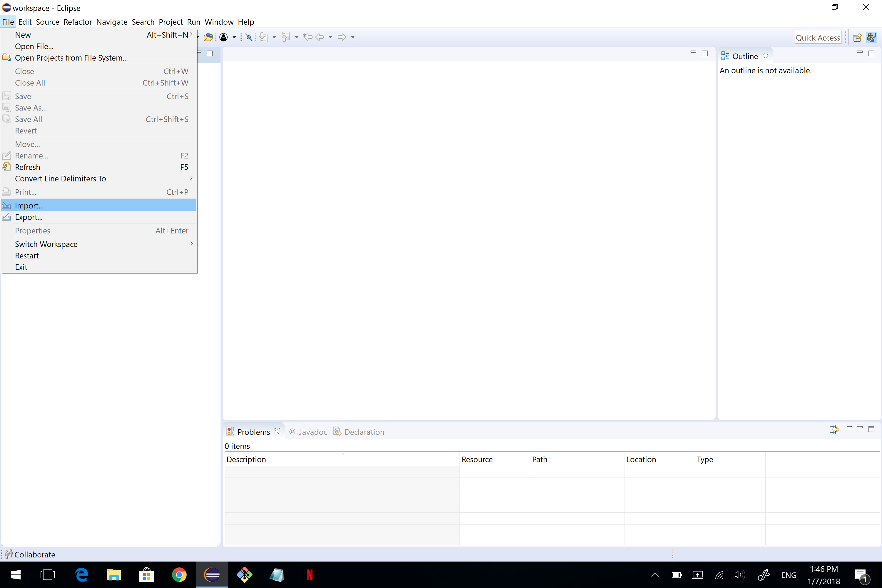882x588 pixels.
Task: Click the Open Task folder toolbar icon
Action: (208, 37)
